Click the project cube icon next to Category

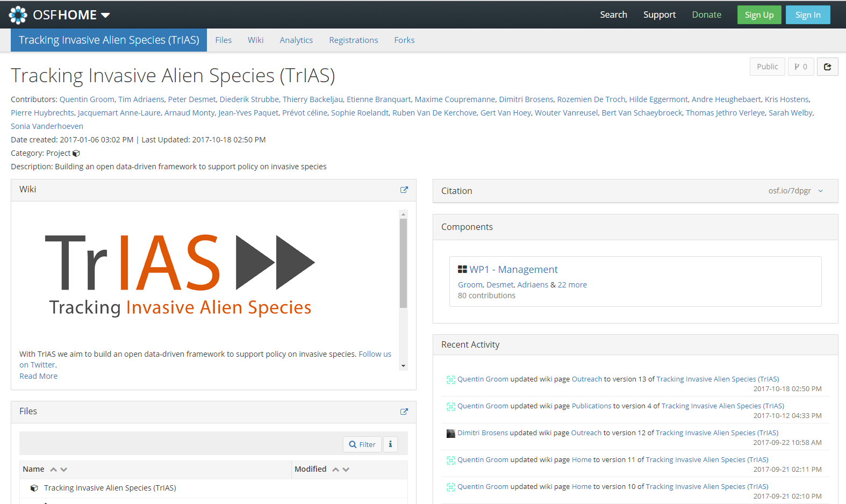(76, 153)
